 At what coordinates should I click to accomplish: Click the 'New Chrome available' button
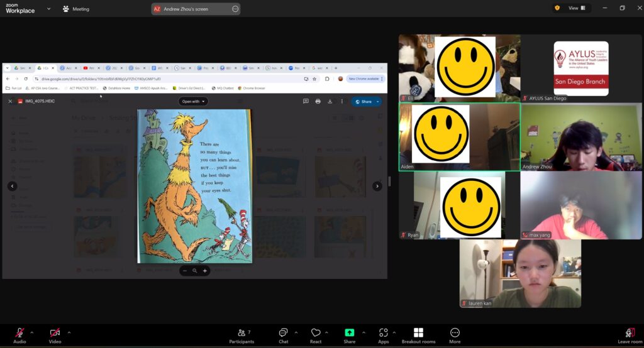tap(365, 79)
